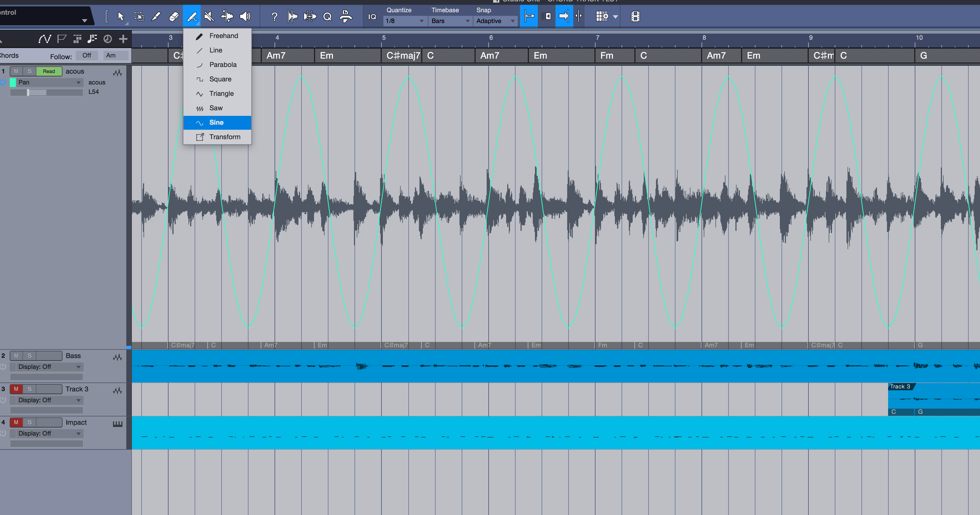The height and width of the screenshot is (515, 980).
Task: Choose Saw from the paint menu
Action: 217,108
